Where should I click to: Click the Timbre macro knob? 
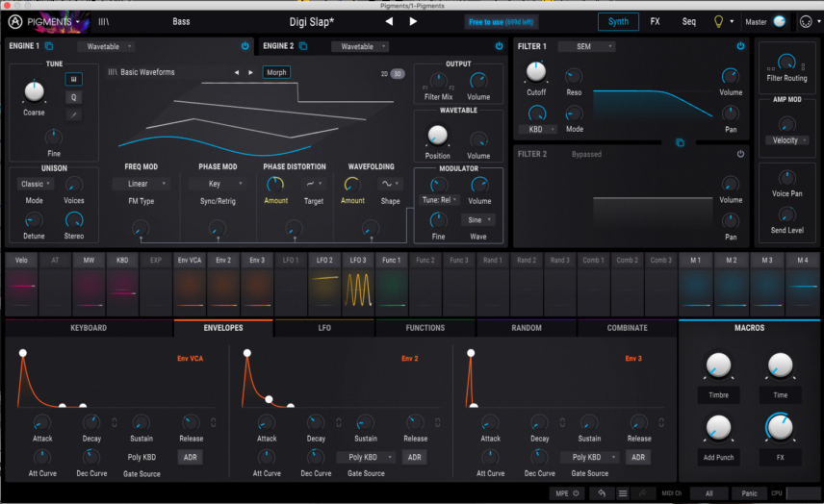[x=718, y=365]
